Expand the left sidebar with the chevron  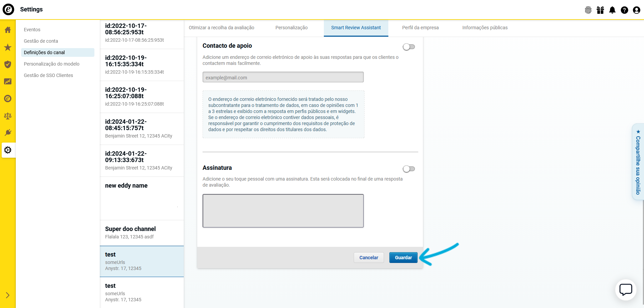(x=8, y=295)
